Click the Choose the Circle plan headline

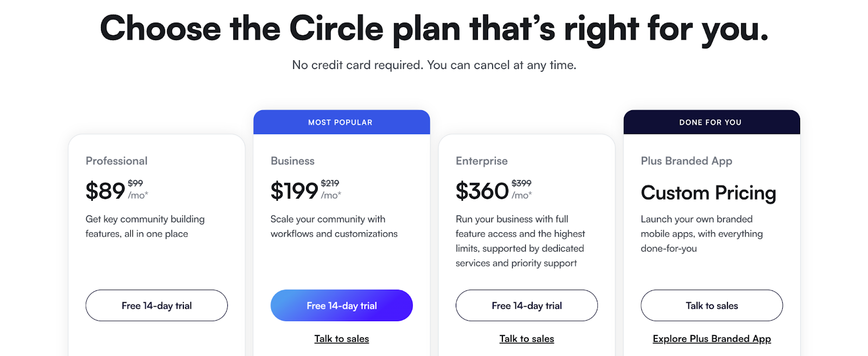pos(434,28)
